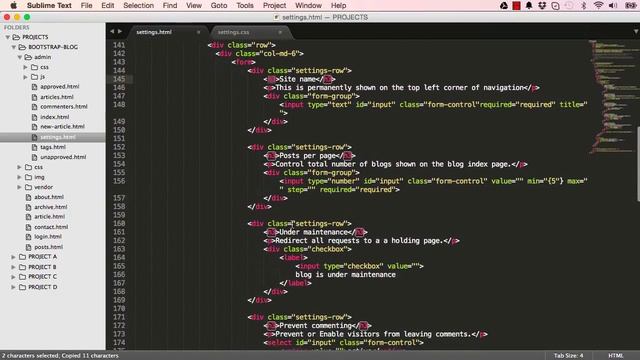This screenshot has width=640, height=360.
Task: Open the Sublime Text application menu
Action: [49, 5]
